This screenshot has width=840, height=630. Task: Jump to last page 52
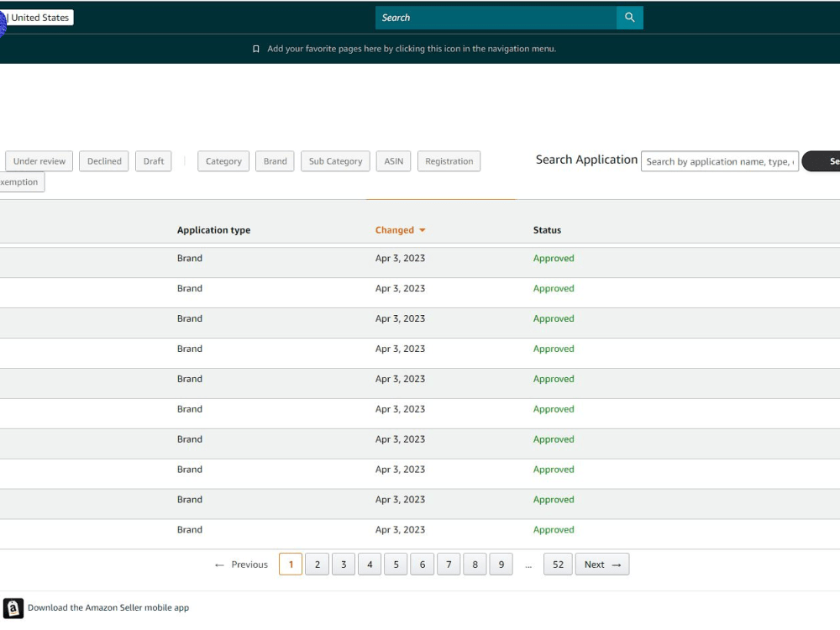pyautogui.click(x=558, y=564)
